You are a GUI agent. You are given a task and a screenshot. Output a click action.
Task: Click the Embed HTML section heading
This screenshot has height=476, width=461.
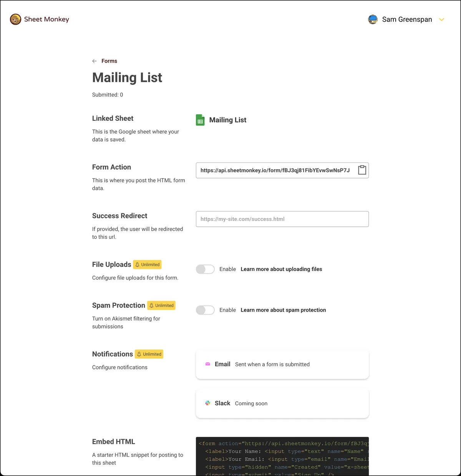click(113, 441)
